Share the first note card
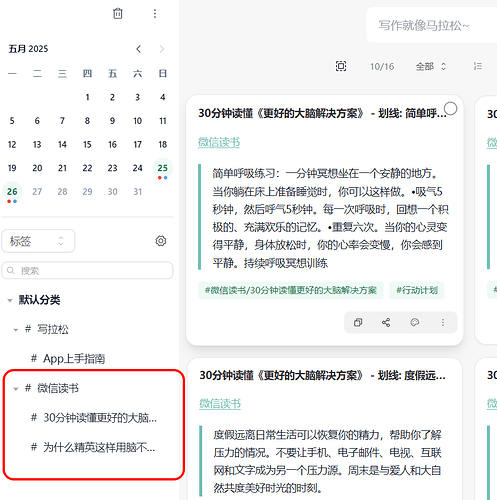The height and width of the screenshot is (500, 497). pyautogui.click(x=386, y=322)
